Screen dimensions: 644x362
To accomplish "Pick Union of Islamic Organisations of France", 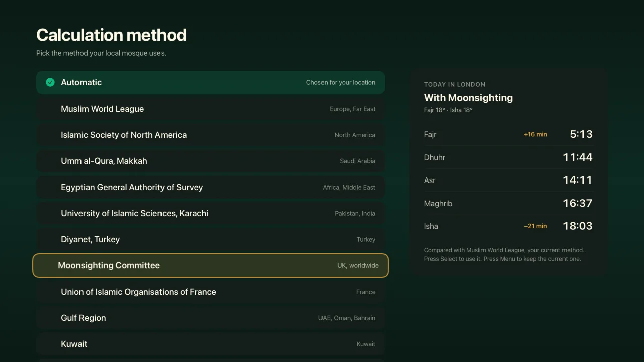I will 210,292.
